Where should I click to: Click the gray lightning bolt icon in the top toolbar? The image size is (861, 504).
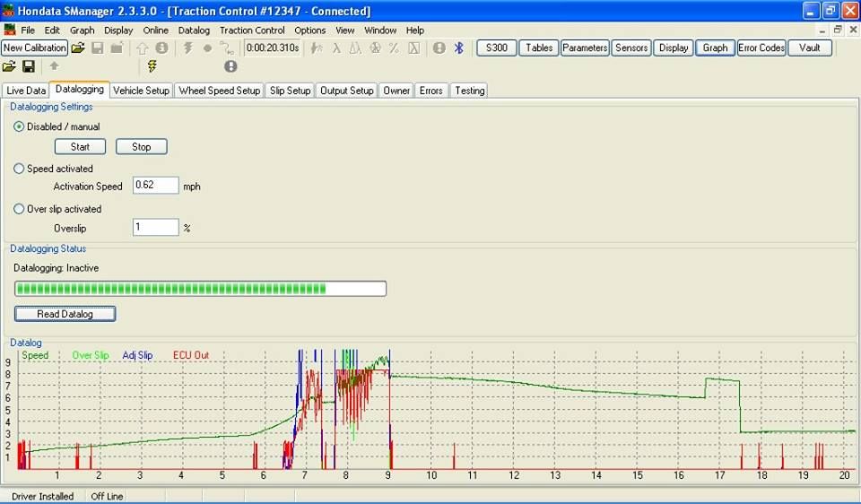pos(187,48)
